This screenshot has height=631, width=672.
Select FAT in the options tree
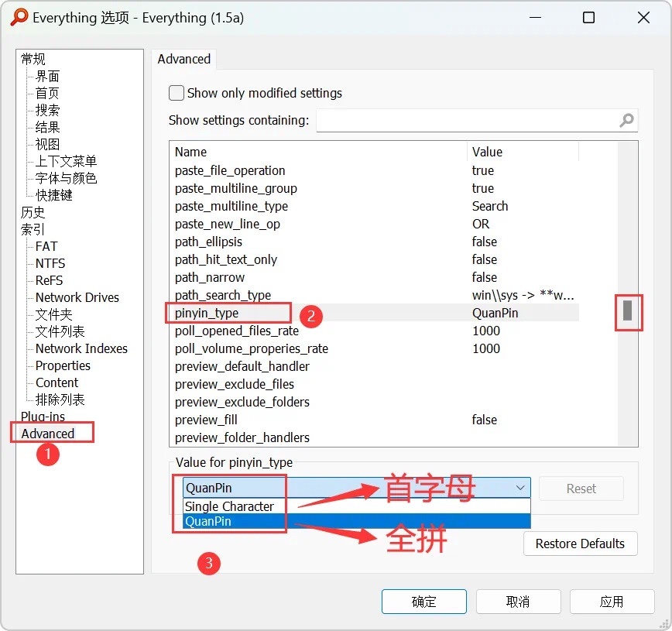click(x=46, y=246)
